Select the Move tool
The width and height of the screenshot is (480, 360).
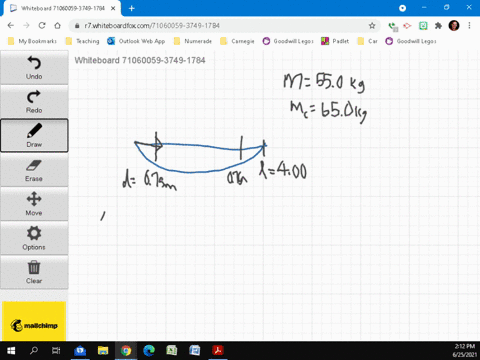pos(34,204)
